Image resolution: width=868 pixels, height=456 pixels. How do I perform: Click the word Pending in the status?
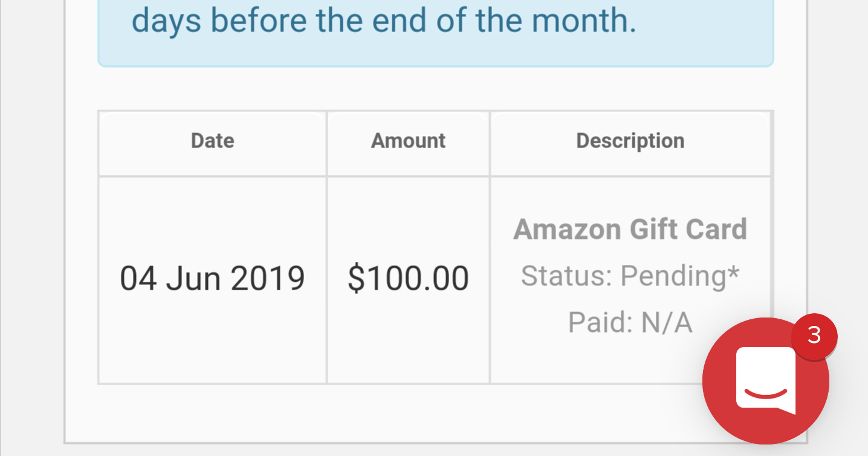[x=673, y=276]
